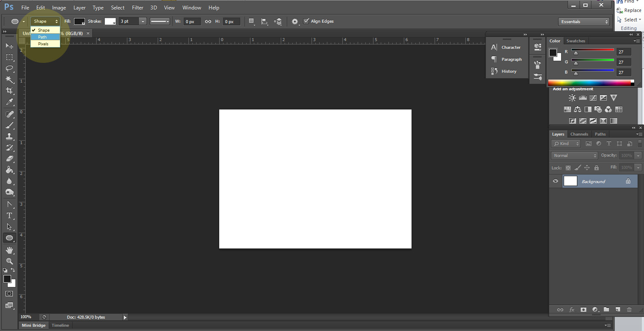Screen dimensions: 644x331
Task: Create a new layer icon
Action: (618, 310)
